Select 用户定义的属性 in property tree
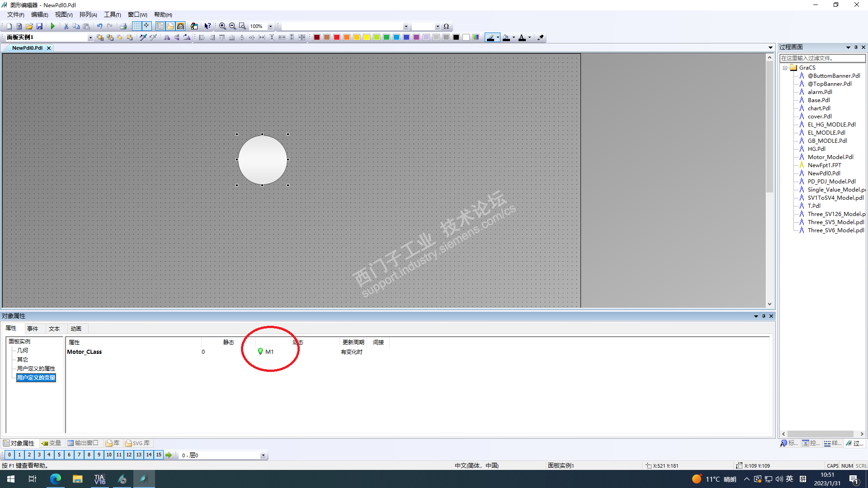 (x=36, y=369)
